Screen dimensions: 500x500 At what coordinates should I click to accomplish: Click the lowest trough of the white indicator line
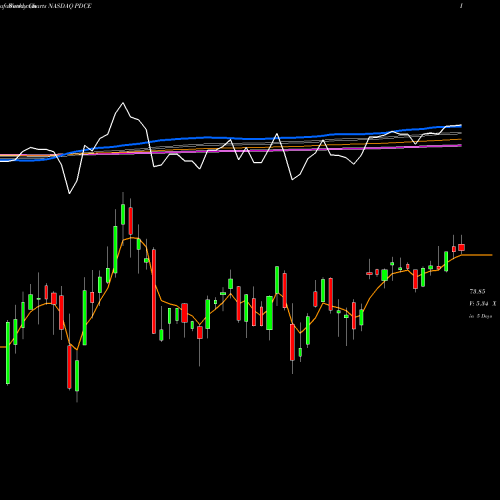69,193
